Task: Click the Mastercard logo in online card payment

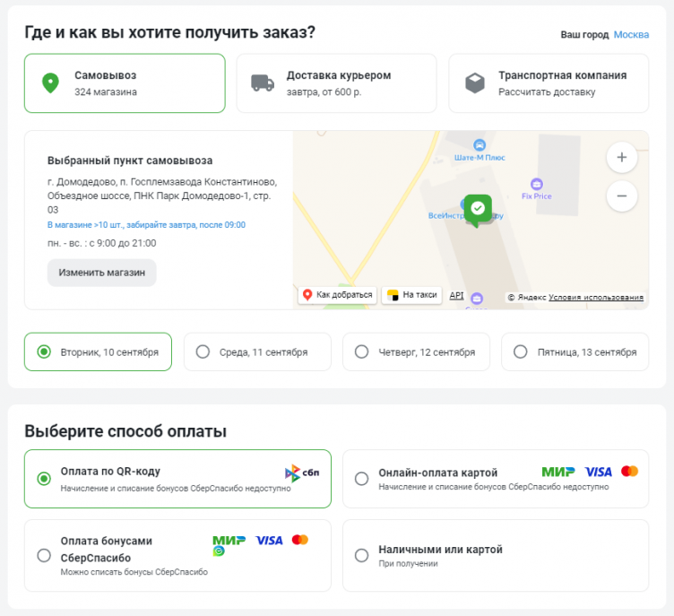Action: 630,471
